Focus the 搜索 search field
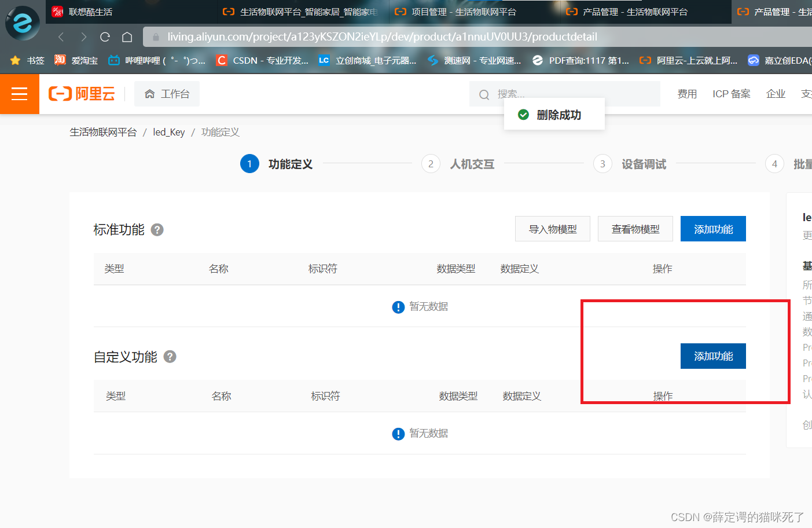This screenshot has width=812, height=528. click(x=564, y=94)
